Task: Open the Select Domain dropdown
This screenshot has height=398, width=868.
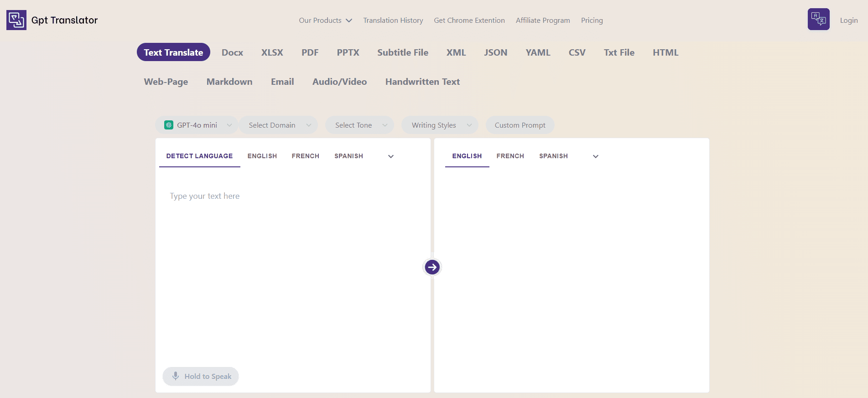Action: (x=278, y=125)
